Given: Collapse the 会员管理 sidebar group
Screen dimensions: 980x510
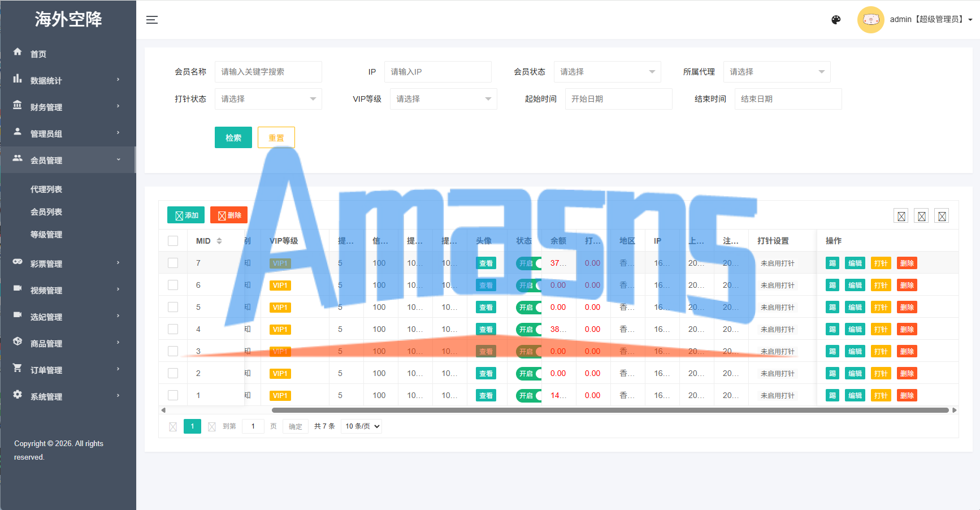Looking at the screenshot, I should [x=68, y=160].
